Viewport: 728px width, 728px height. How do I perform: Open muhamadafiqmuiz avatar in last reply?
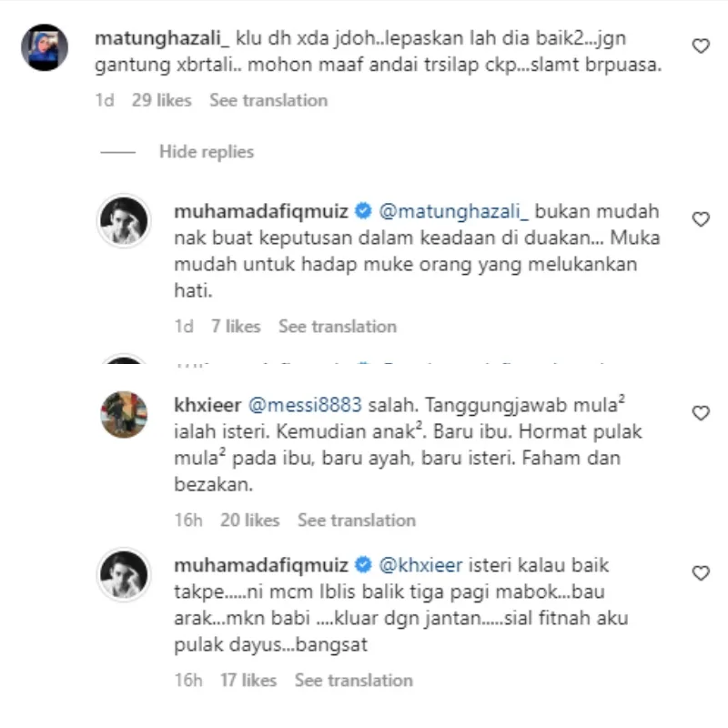point(124,574)
